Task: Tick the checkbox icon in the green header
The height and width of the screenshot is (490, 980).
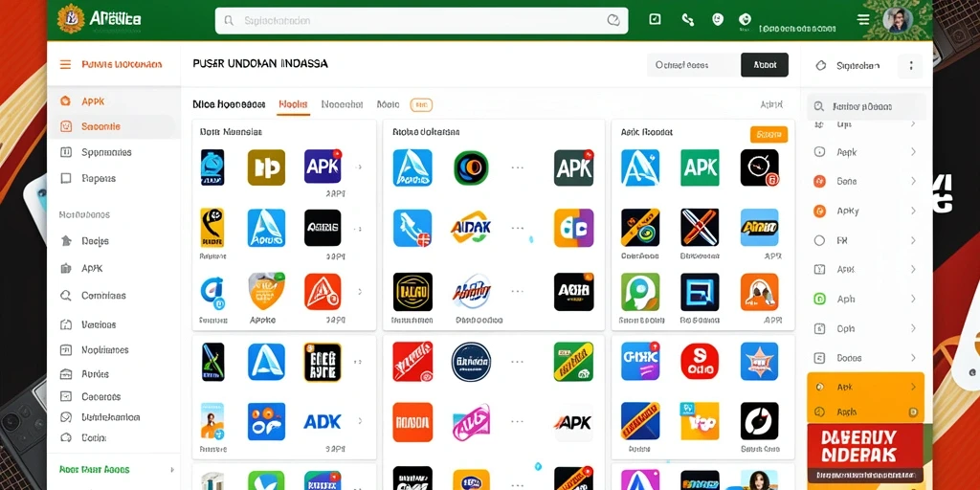Action: [x=655, y=19]
